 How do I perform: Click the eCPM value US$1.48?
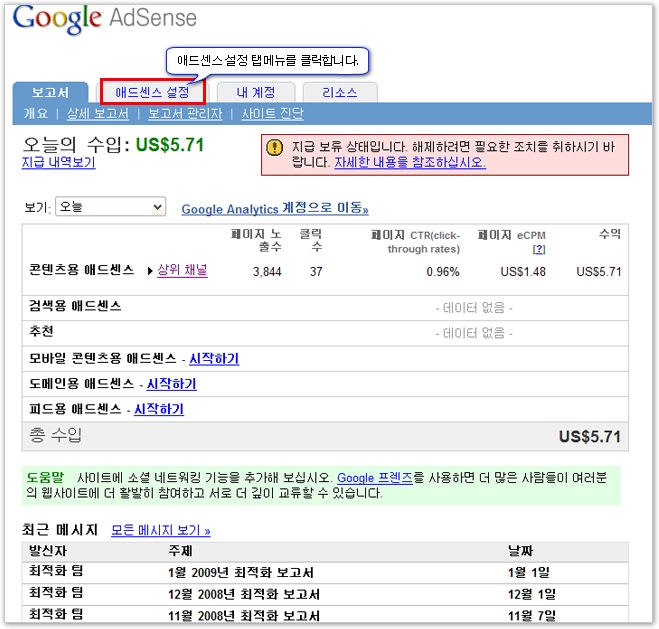[x=523, y=272]
